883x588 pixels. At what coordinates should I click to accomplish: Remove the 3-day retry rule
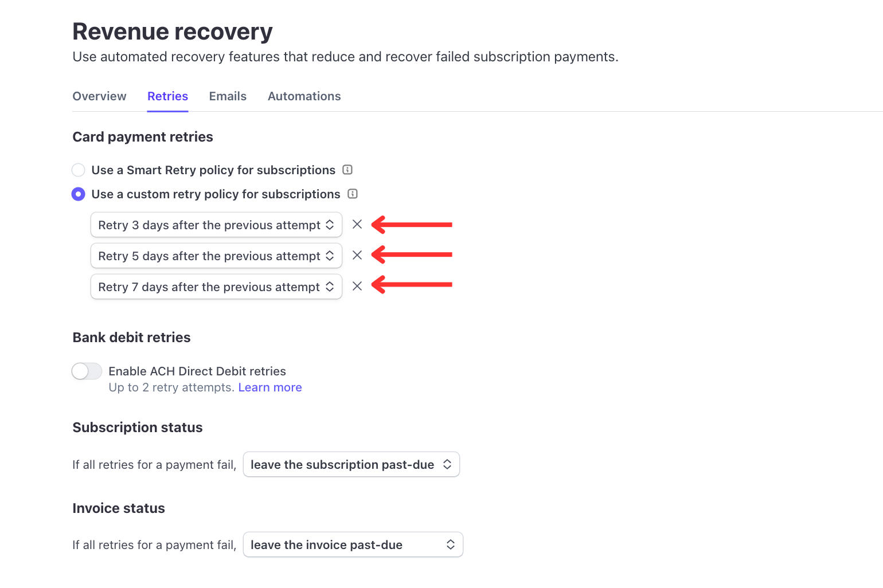[x=357, y=225]
